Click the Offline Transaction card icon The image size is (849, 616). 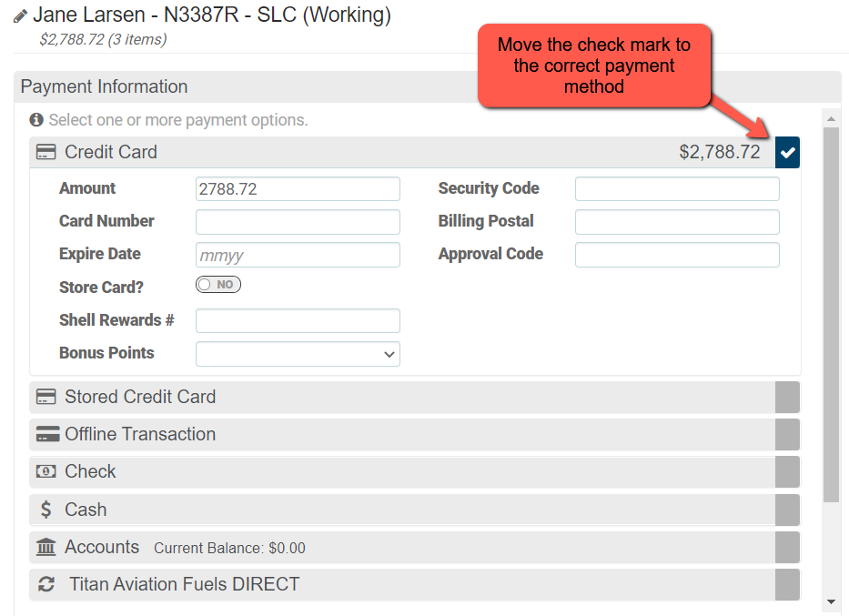click(47, 434)
